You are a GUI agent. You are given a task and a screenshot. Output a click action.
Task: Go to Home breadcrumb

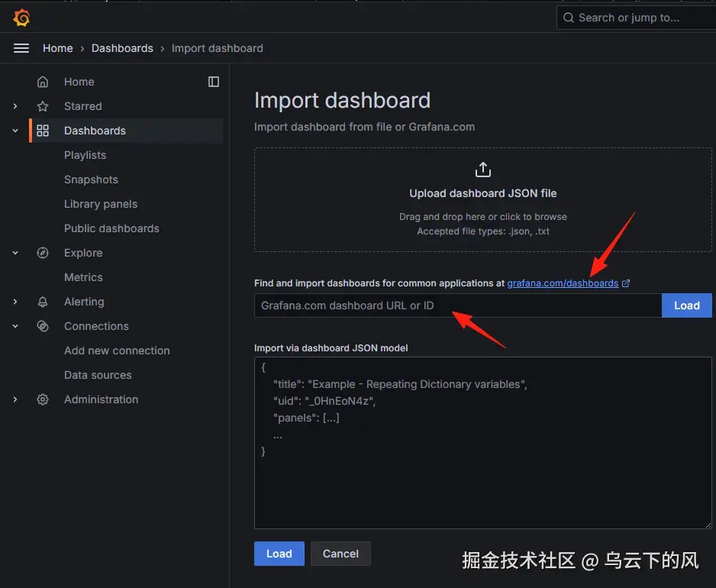point(57,48)
